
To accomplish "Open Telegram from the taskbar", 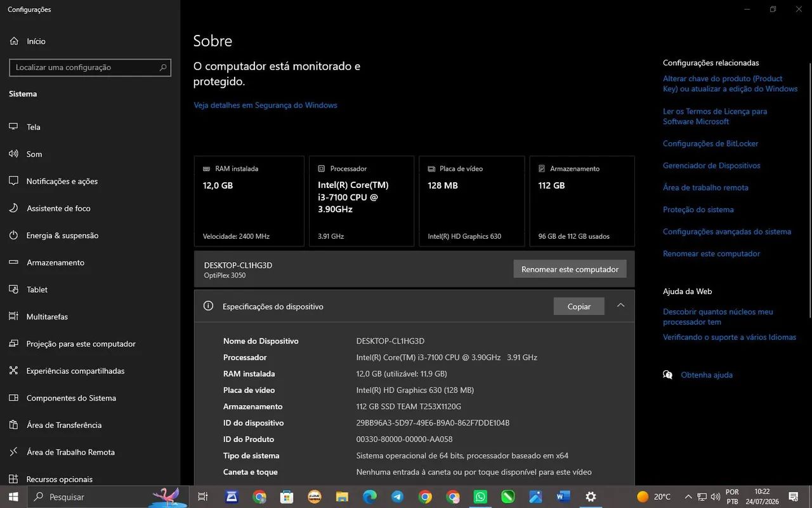I will tap(397, 497).
